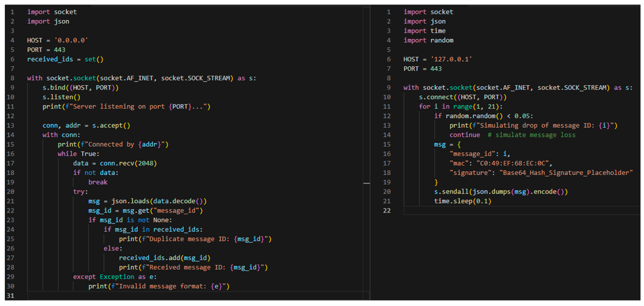644x306 pixels.
Task: Click the 'while True:' statement
Action: 78,154
